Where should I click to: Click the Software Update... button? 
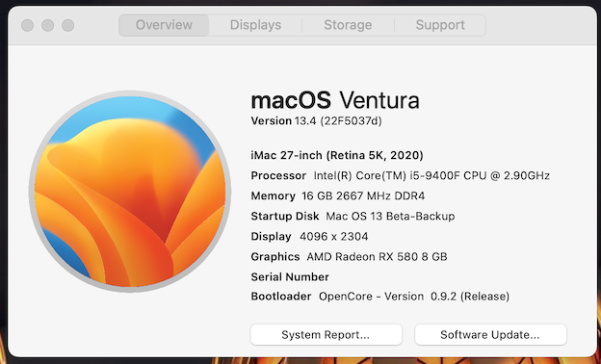(490, 334)
